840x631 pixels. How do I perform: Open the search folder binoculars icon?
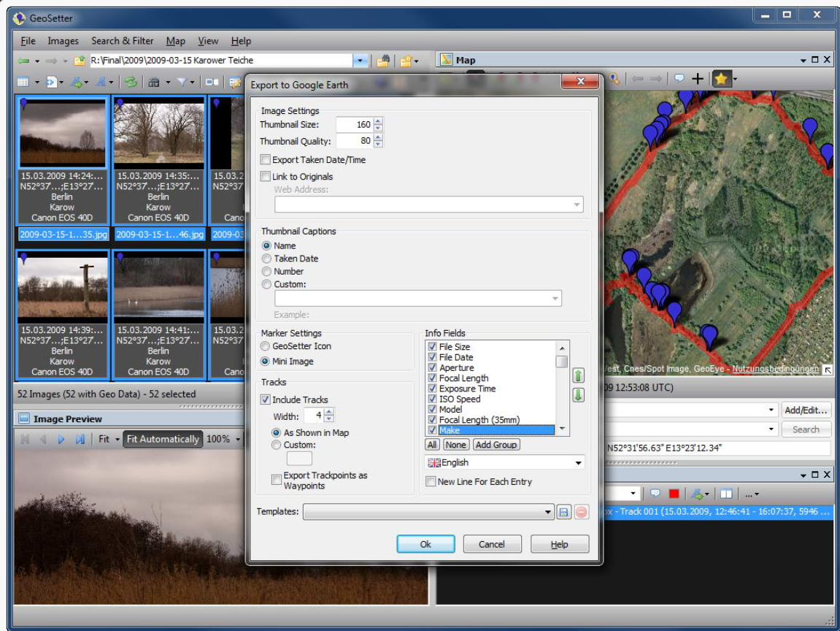(383, 61)
